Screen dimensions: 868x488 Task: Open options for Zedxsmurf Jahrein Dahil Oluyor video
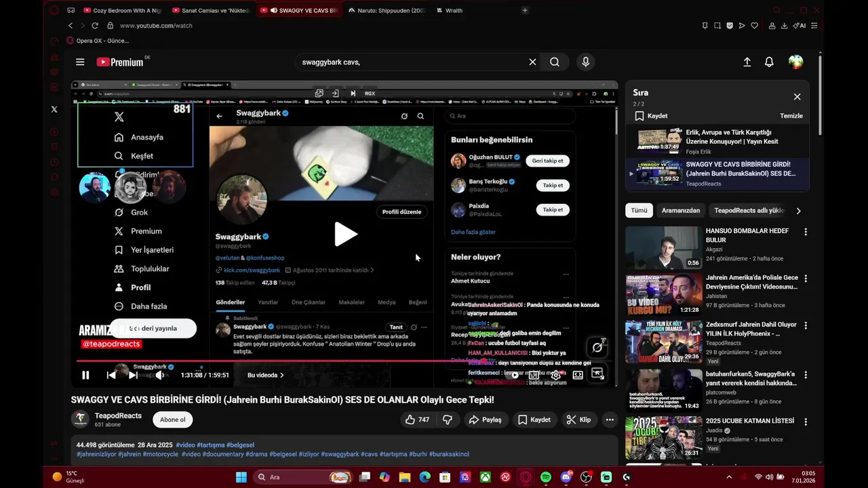(x=806, y=326)
